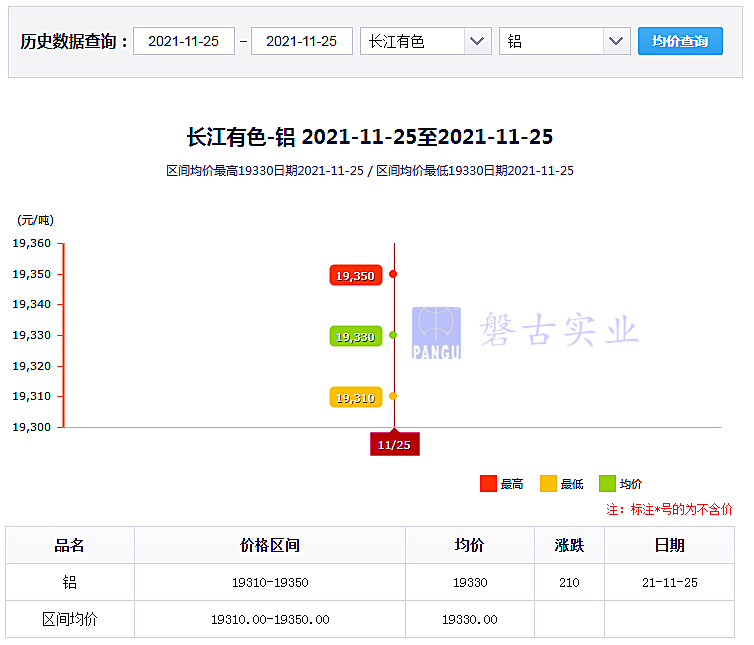
Task: Click the 历史数据查询 label
Action: point(74,41)
